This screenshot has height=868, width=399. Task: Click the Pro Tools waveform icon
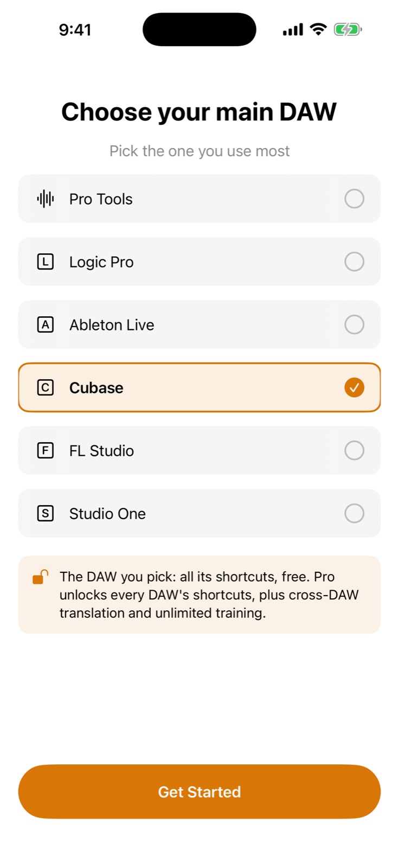[x=46, y=199]
